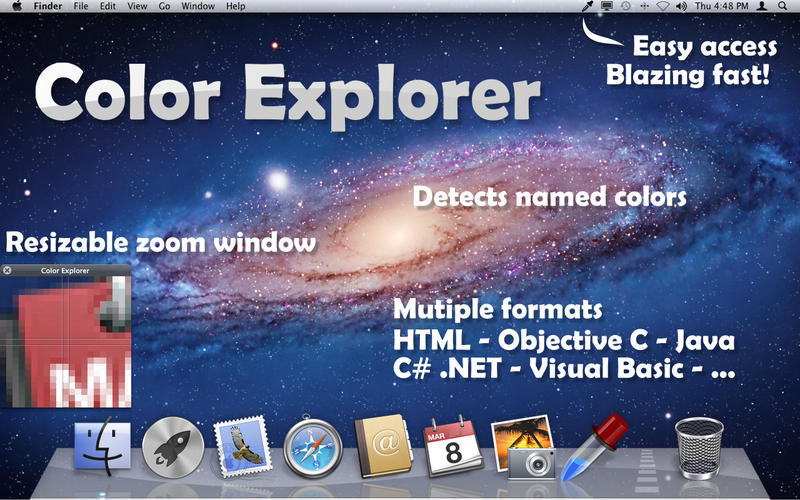Open the Edit menu
This screenshot has height=500, width=800.
[108, 6]
